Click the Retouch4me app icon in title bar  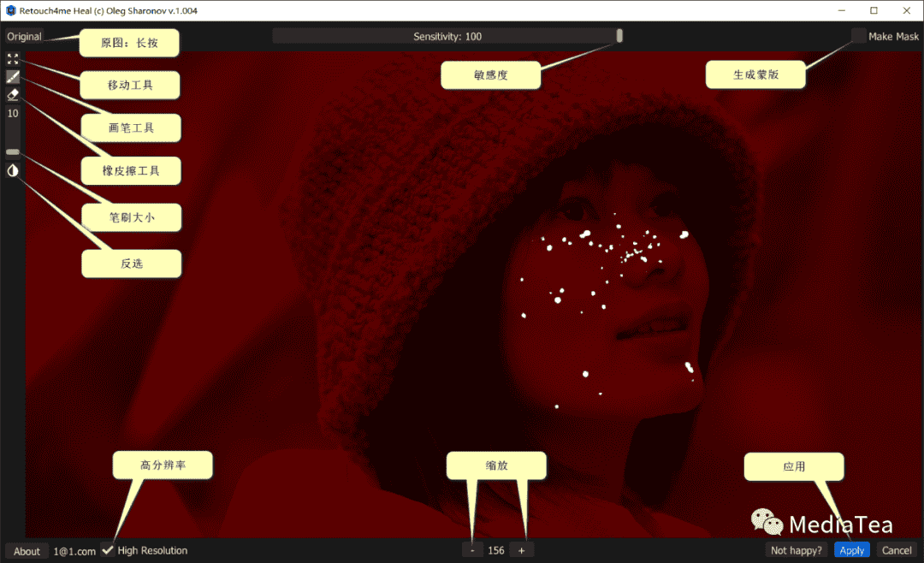pyautogui.click(x=10, y=10)
